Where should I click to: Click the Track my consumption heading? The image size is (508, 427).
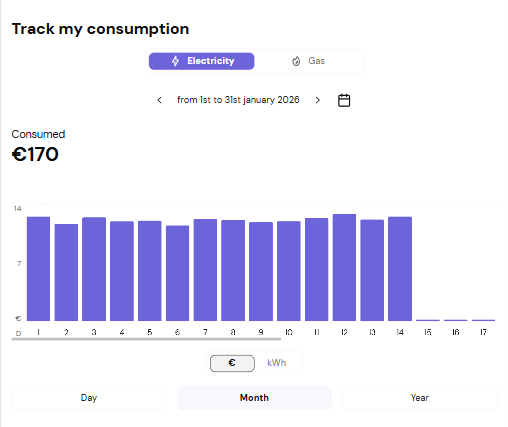[x=100, y=29]
